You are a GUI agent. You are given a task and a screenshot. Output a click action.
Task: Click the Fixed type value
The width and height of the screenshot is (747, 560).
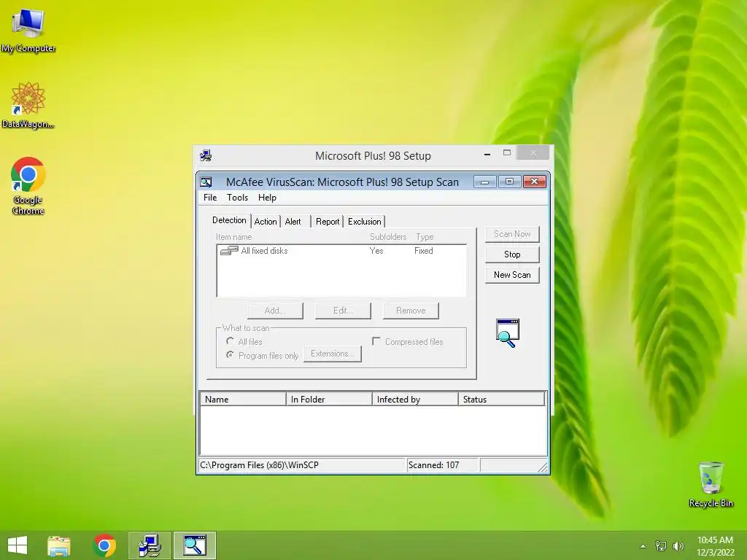click(x=424, y=251)
